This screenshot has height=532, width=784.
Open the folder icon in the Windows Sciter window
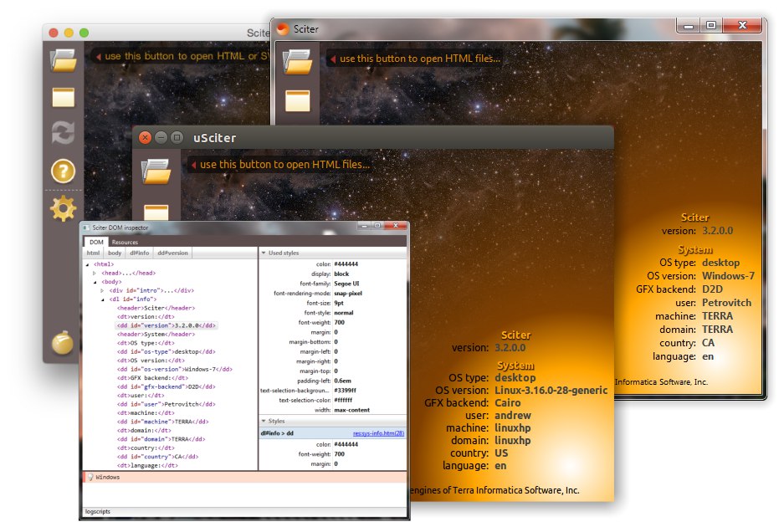298,63
